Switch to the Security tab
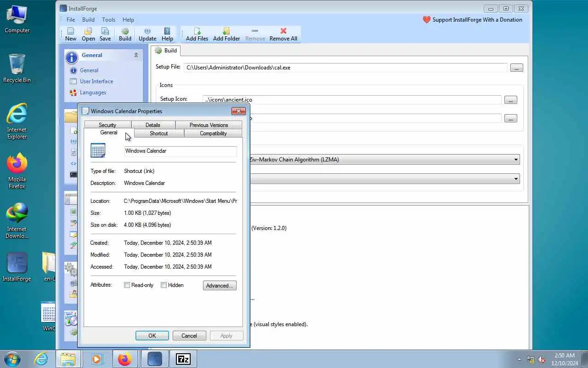588x368 pixels. (107, 125)
